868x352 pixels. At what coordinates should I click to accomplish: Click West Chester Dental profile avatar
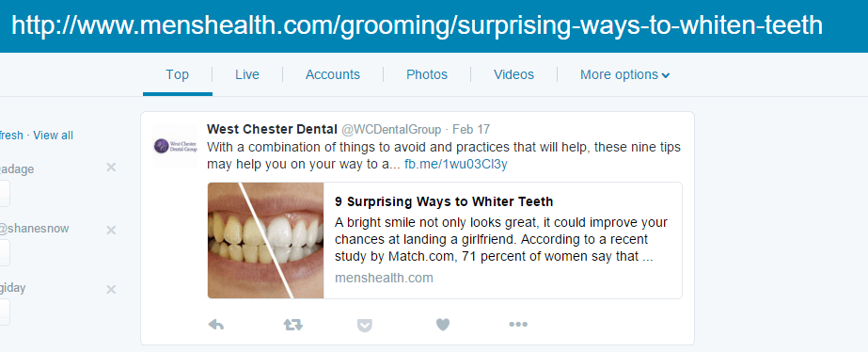click(174, 146)
